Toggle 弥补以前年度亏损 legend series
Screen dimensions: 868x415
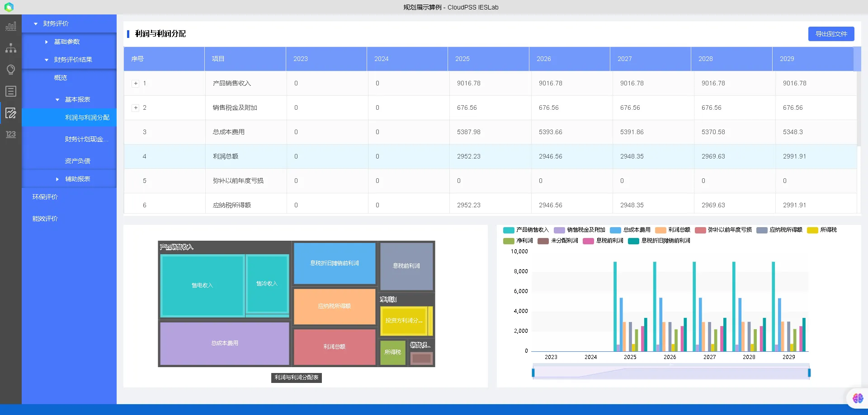723,230
